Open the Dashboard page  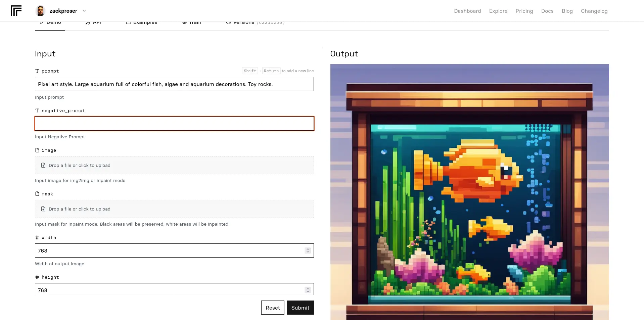point(467,11)
